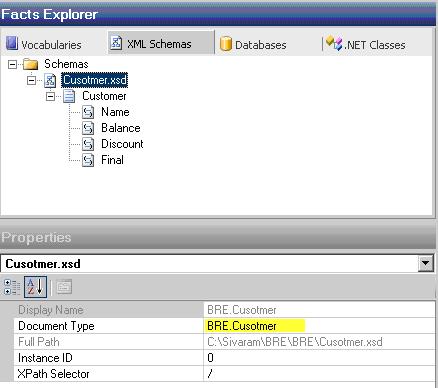Open the Vocabularies tab
This screenshot has width=438, height=388.
[44, 44]
